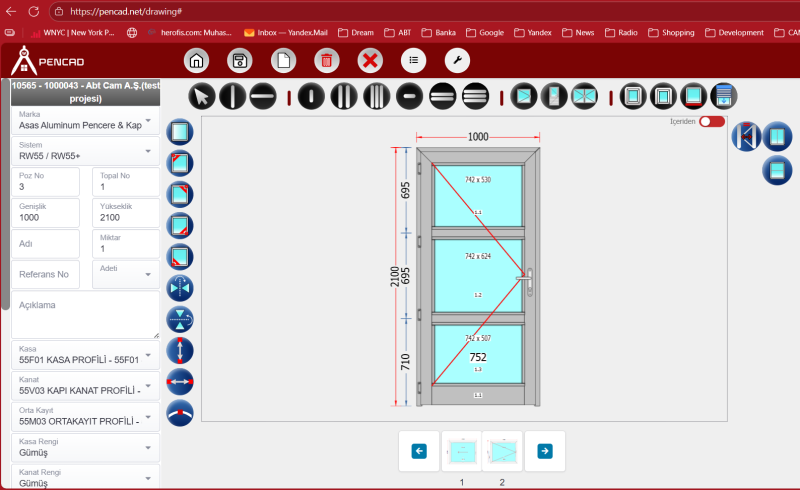The height and width of the screenshot is (490, 800).
Task: Click the red trash delete icon
Action: pyautogui.click(x=326, y=60)
